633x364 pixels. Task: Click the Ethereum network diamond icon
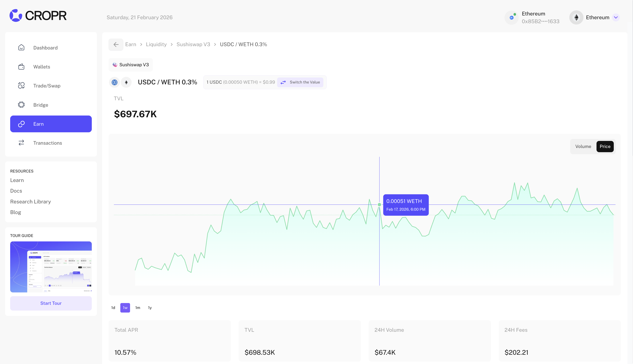576,17
